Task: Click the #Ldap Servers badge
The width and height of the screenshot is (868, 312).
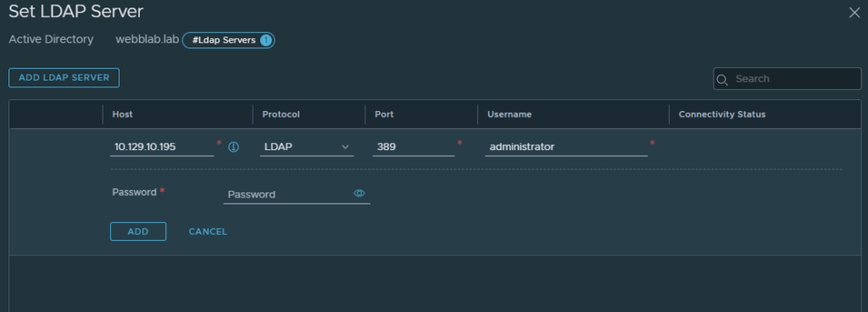Action: pos(228,41)
